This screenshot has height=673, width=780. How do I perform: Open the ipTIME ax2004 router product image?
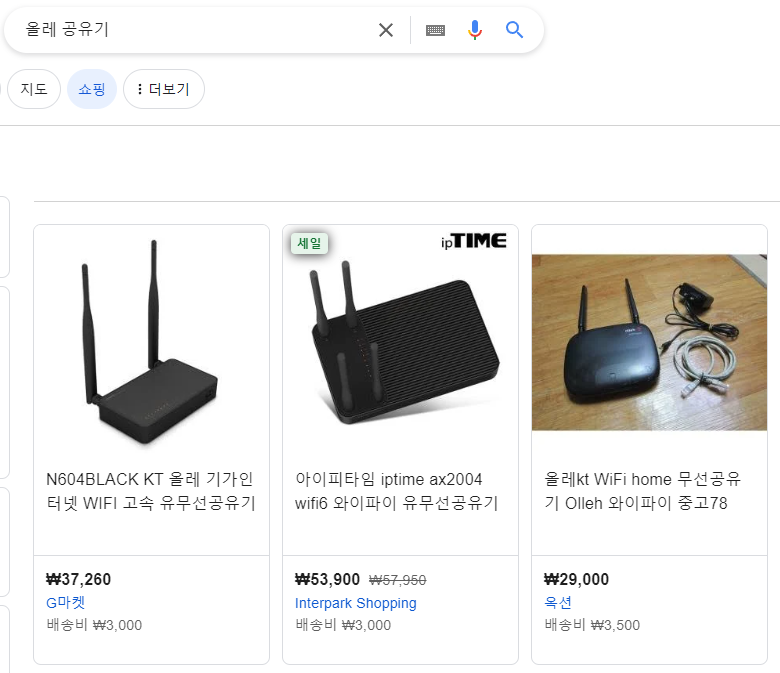point(400,342)
